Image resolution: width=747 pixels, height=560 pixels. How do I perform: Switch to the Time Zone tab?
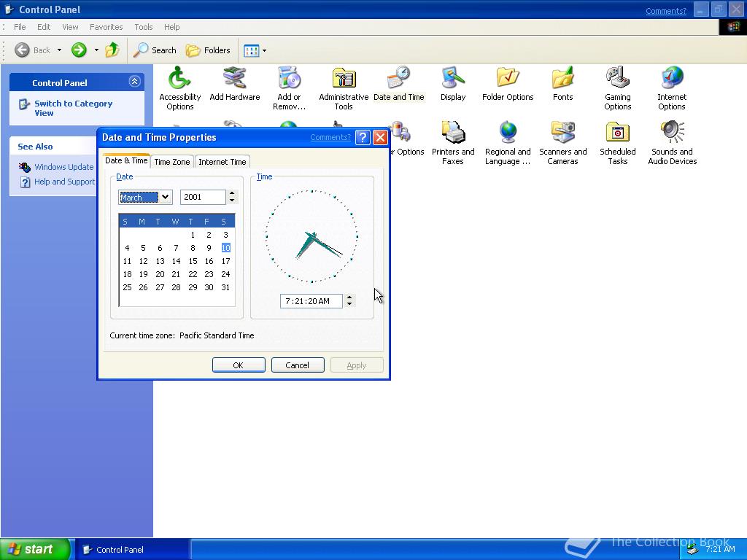click(x=172, y=162)
